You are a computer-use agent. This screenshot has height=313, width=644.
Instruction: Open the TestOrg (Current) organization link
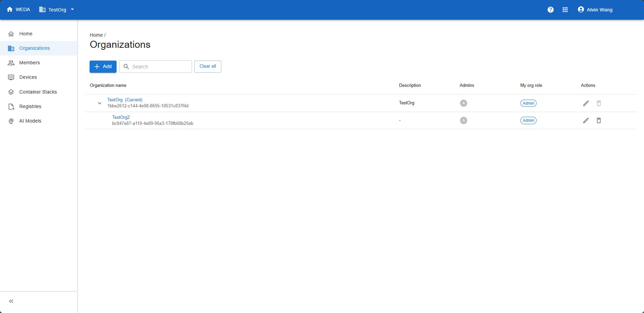pyautogui.click(x=125, y=100)
